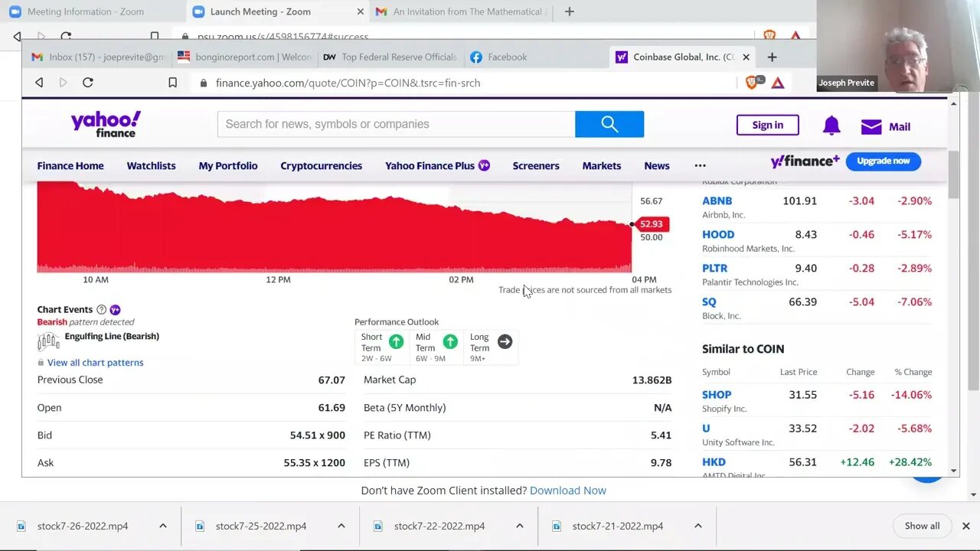Open Yahoo Mail envelope icon
The height and width of the screenshot is (551, 980).
coord(871,127)
